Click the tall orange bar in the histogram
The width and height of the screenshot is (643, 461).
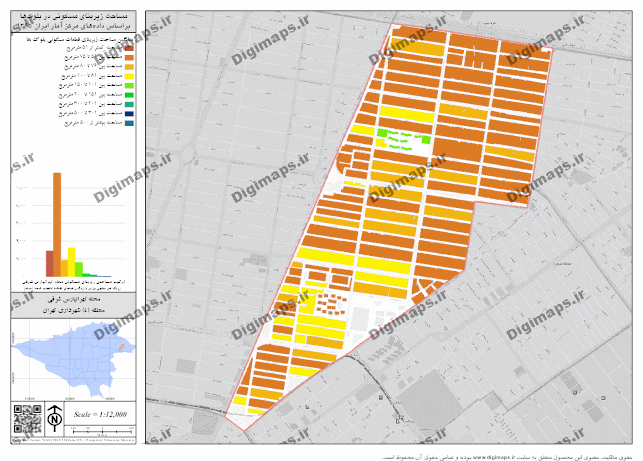click(57, 225)
